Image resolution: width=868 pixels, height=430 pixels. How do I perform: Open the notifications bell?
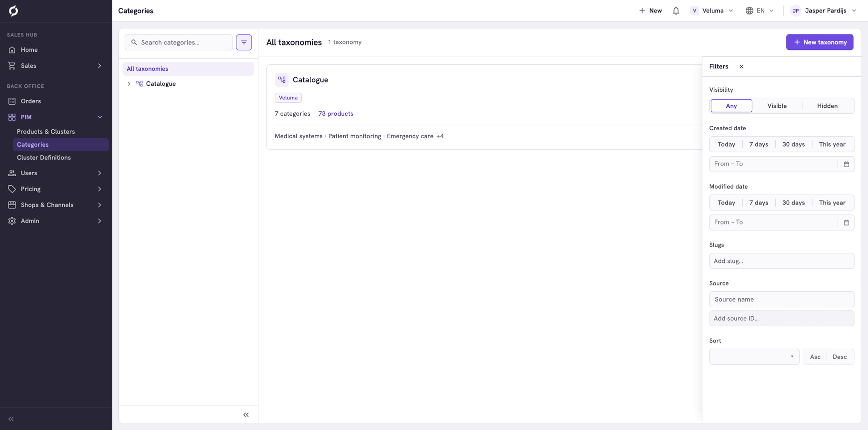pos(676,10)
